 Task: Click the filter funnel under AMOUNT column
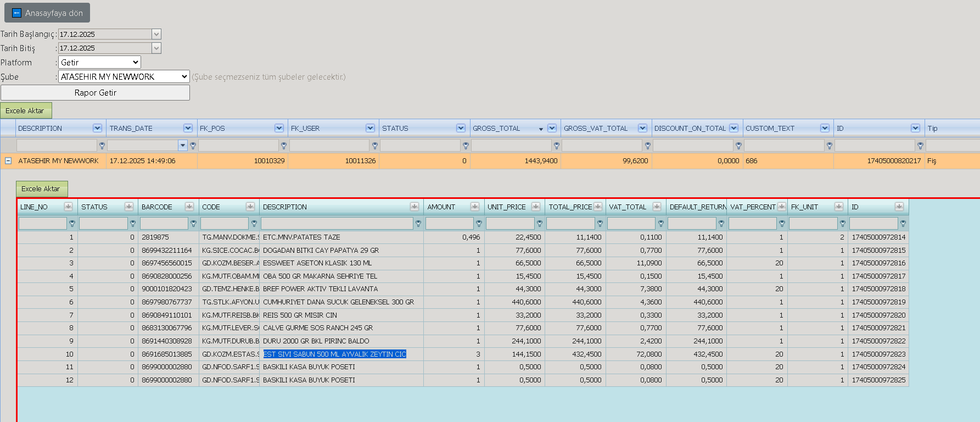click(479, 224)
